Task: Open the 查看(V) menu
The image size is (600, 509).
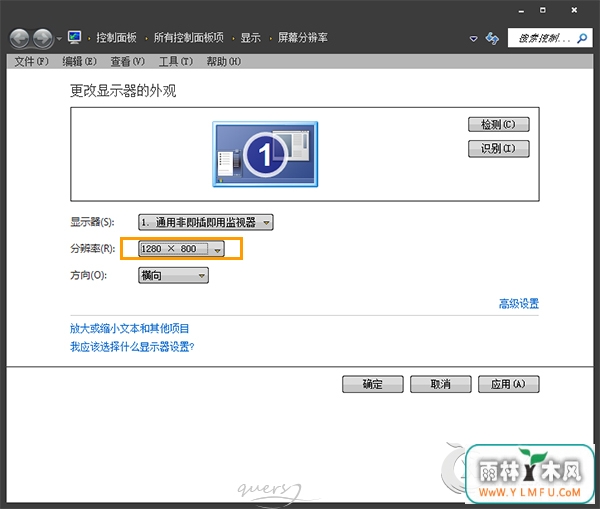Action: click(128, 62)
